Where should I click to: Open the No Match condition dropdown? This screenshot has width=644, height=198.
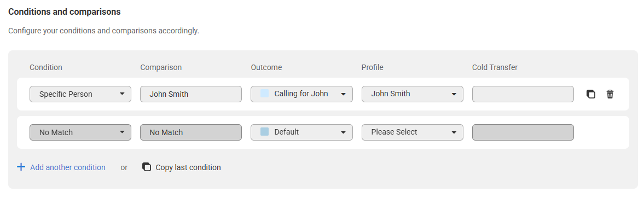point(80,132)
